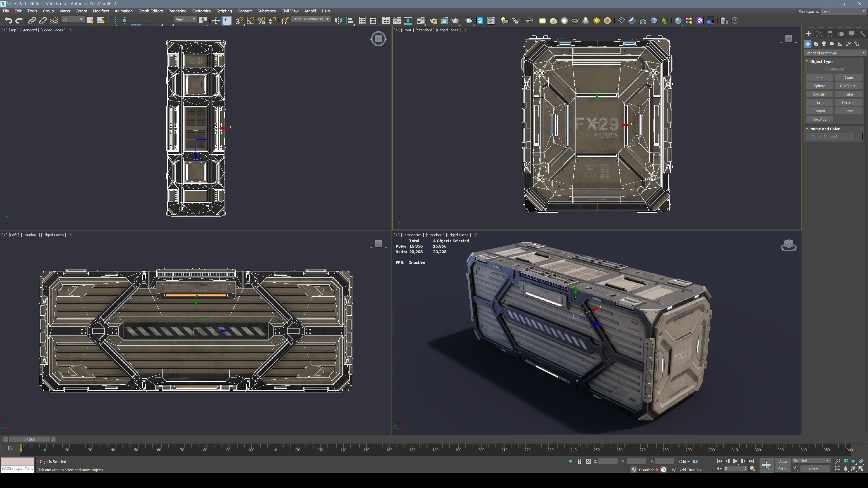868x488 pixels.
Task: Click the object color swatch
Action: [859, 136]
